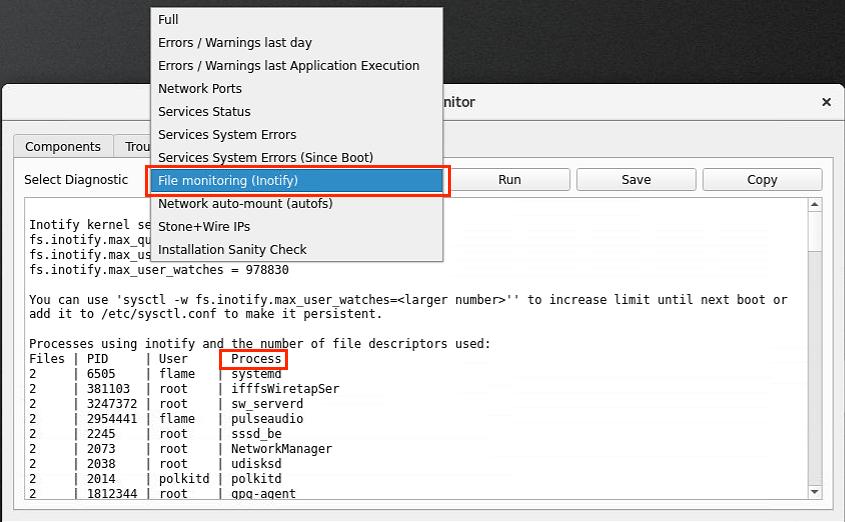
Task: Open the Components tab
Action: [x=63, y=147]
